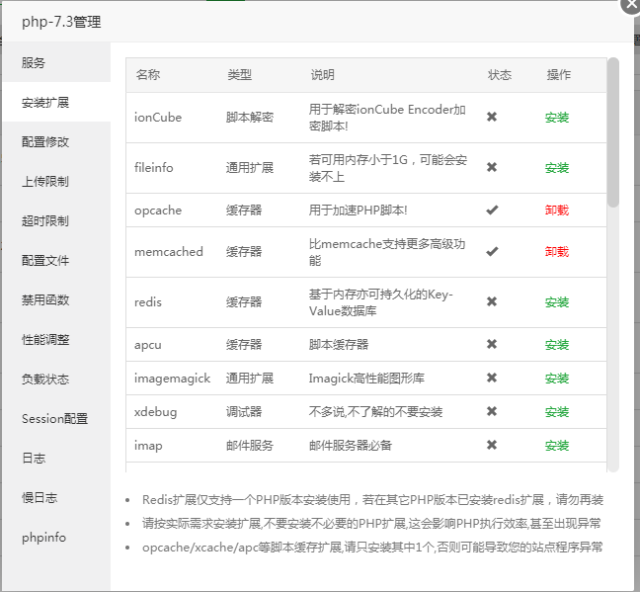Screen dimensions: 640x592
Task: Click the 脚本缓存器 description
Action: coord(338,345)
